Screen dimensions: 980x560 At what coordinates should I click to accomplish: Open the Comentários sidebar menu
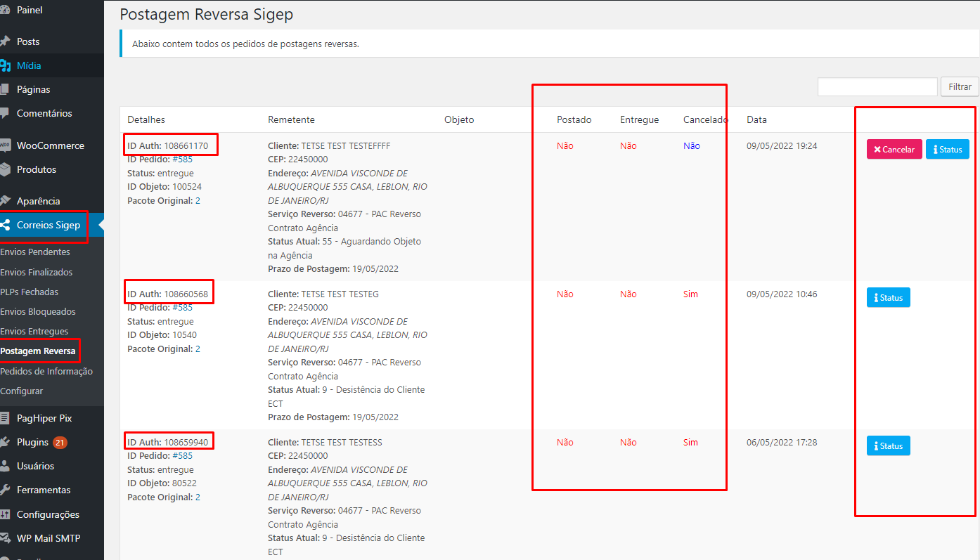click(44, 113)
